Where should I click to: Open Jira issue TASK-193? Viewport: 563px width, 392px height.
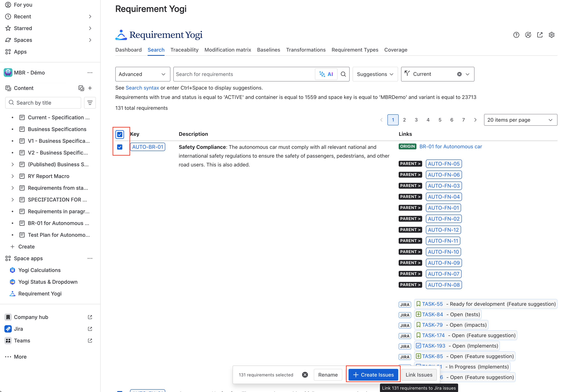click(x=434, y=346)
